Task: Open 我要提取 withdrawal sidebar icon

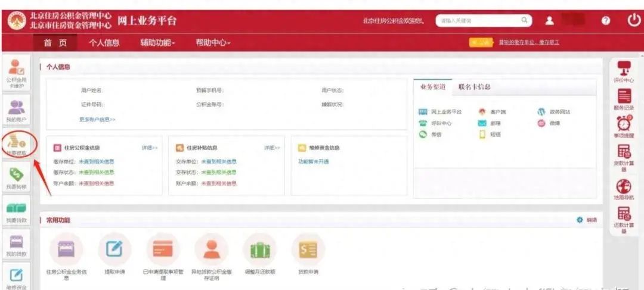Action: pyautogui.click(x=17, y=145)
